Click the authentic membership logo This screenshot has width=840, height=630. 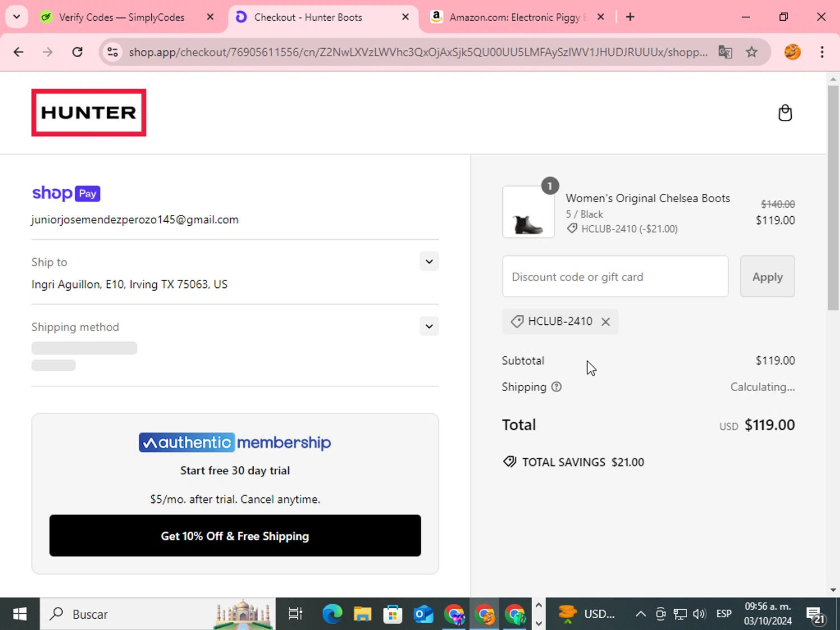tap(235, 442)
